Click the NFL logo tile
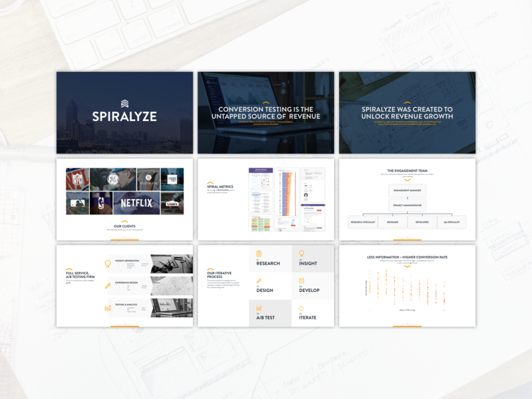The height and width of the screenshot is (399, 532). 77,179
